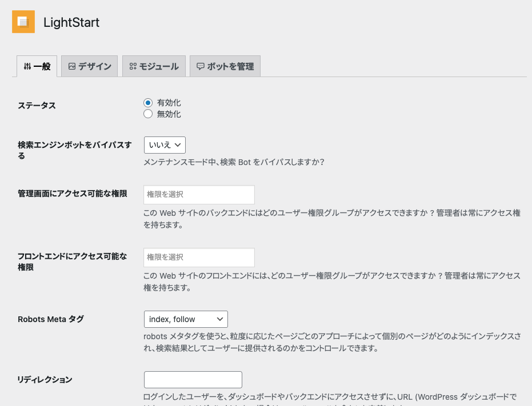Click the ログインしたユーザーを redirection description text
Viewport: 532px width, 406px height.
coord(330,399)
